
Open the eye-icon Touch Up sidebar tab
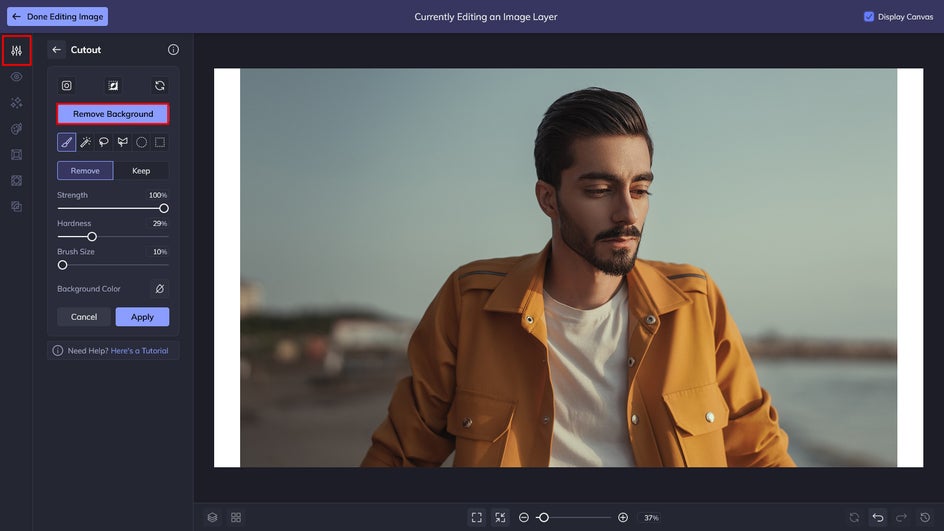(16, 77)
